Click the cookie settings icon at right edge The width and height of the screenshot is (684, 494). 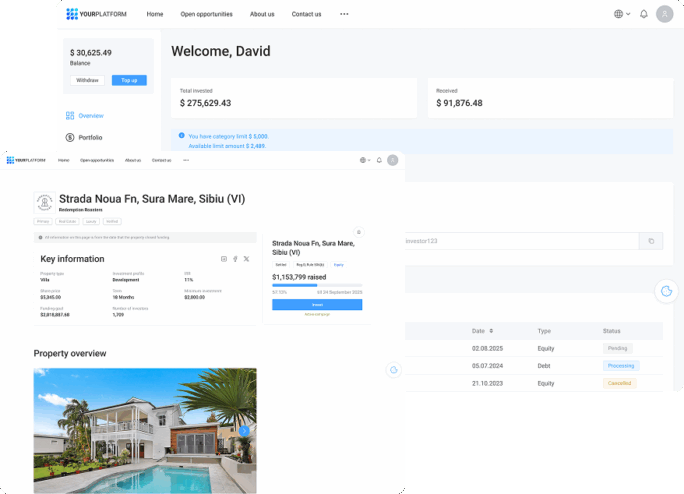pyautogui.click(x=666, y=291)
